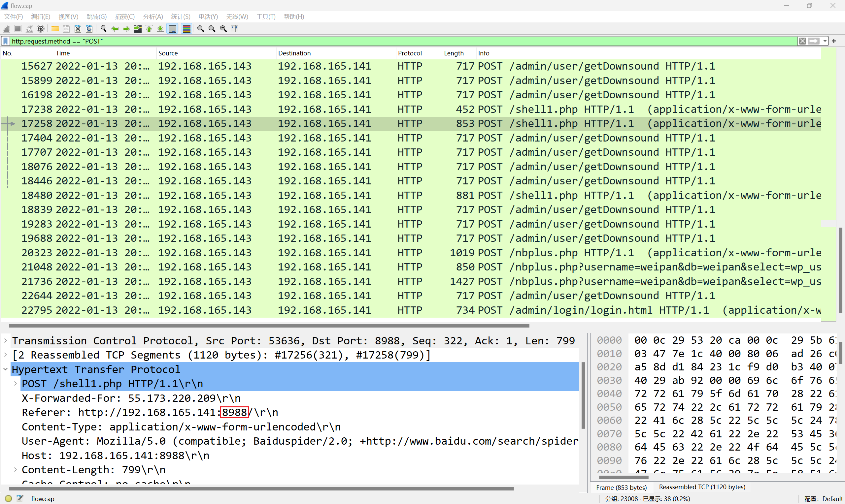Image resolution: width=845 pixels, height=504 pixels.
Task: Go back to the previous packet
Action: coord(115,29)
